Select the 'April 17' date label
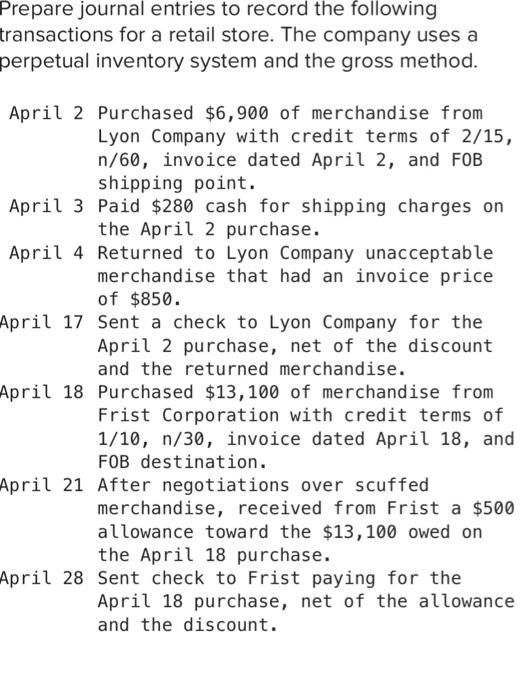 click(42, 322)
